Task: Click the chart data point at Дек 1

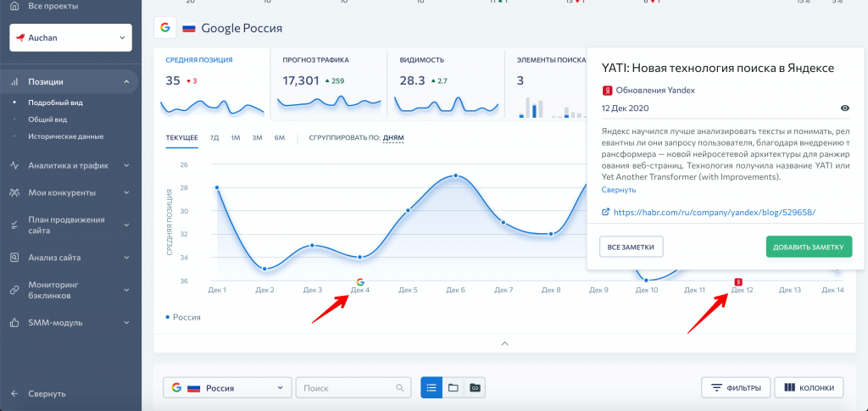Action: (217, 187)
